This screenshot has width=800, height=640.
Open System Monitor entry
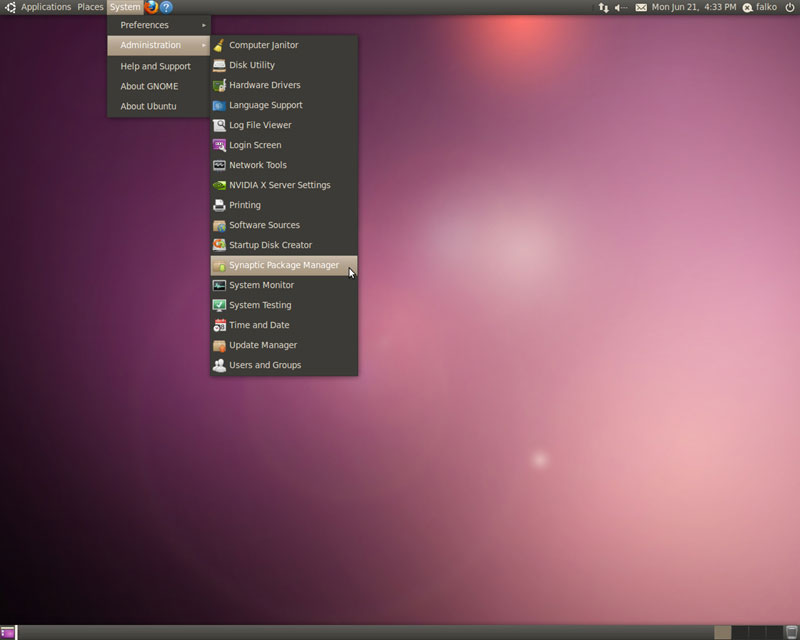coord(284,285)
